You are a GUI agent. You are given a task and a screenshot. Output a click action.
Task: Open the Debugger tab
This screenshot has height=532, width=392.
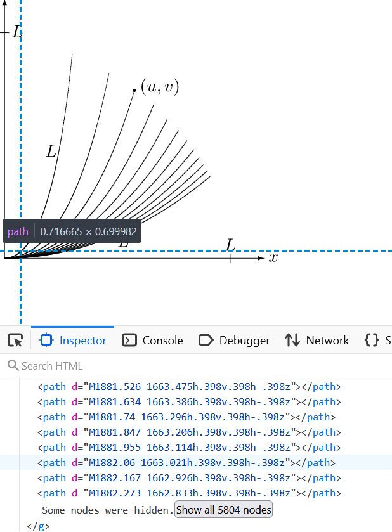pos(234,340)
